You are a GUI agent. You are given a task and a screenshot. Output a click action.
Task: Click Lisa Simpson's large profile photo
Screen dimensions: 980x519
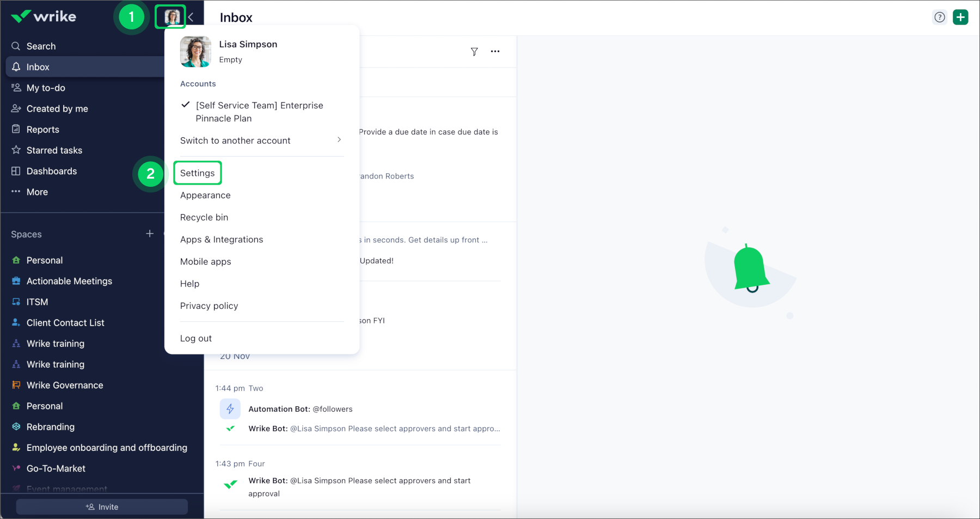[195, 52]
